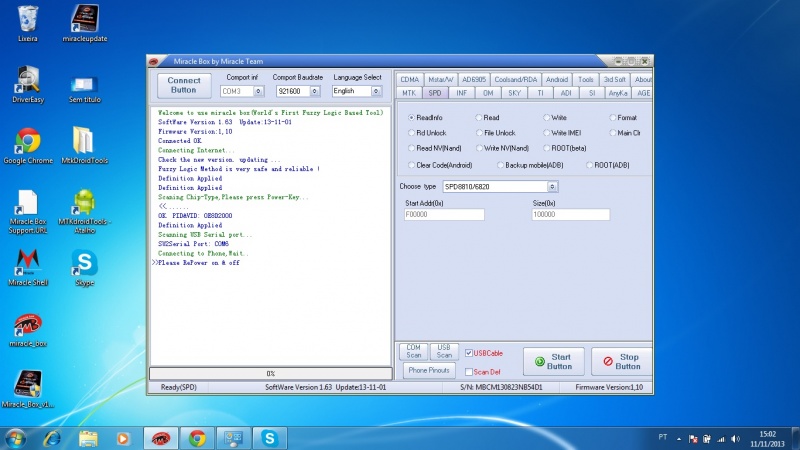The width and height of the screenshot is (800, 450).
Task: Click the network signal tray icon
Action: point(721,439)
